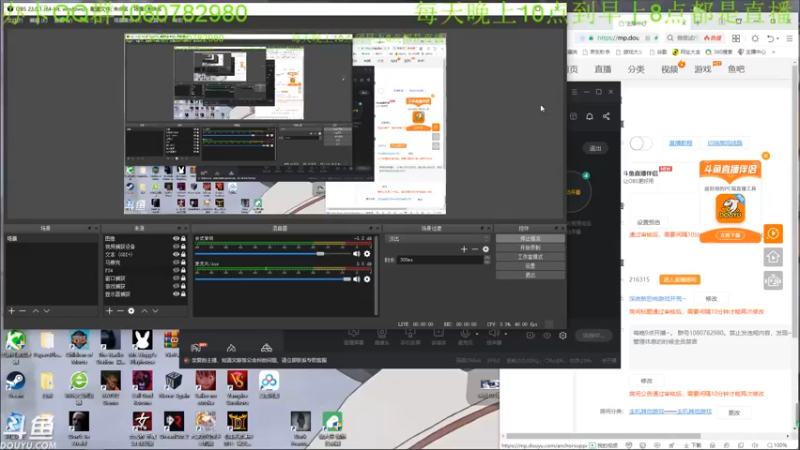This screenshot has width=800, height=450.
Task: Toggle lock on 图像 source
Action: click(x=183, y=238)
